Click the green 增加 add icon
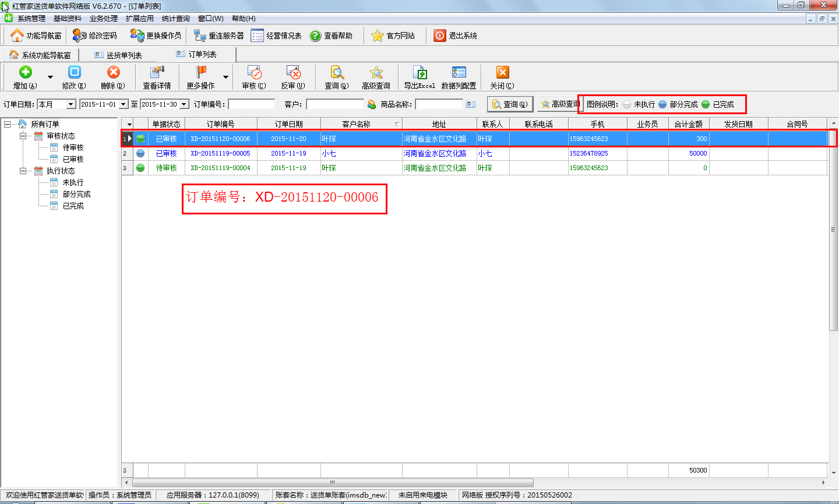 [25, 72]
